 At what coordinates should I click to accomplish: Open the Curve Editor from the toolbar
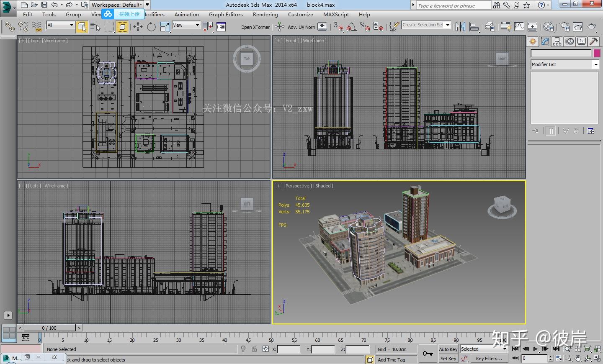[x=519, y=27]
